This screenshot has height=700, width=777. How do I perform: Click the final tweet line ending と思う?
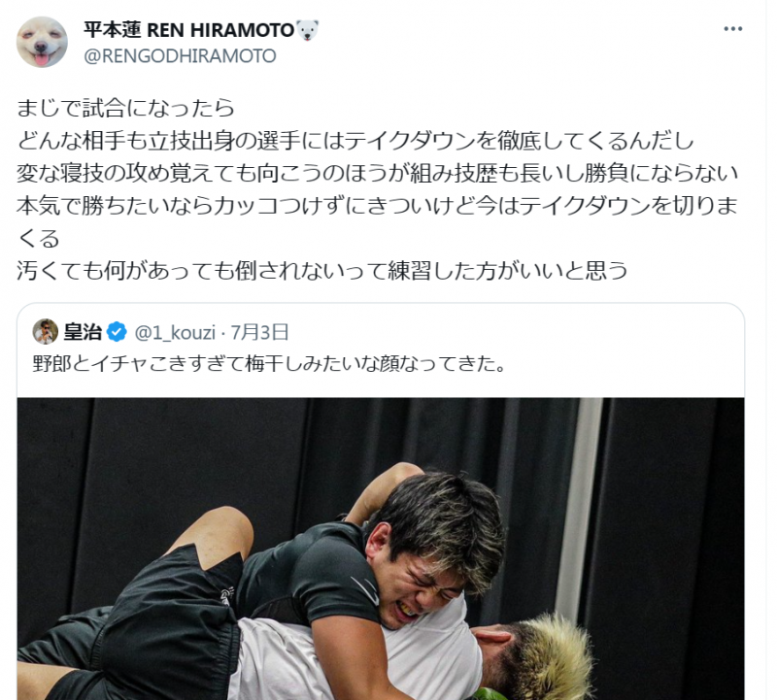[x=322, y=271]
